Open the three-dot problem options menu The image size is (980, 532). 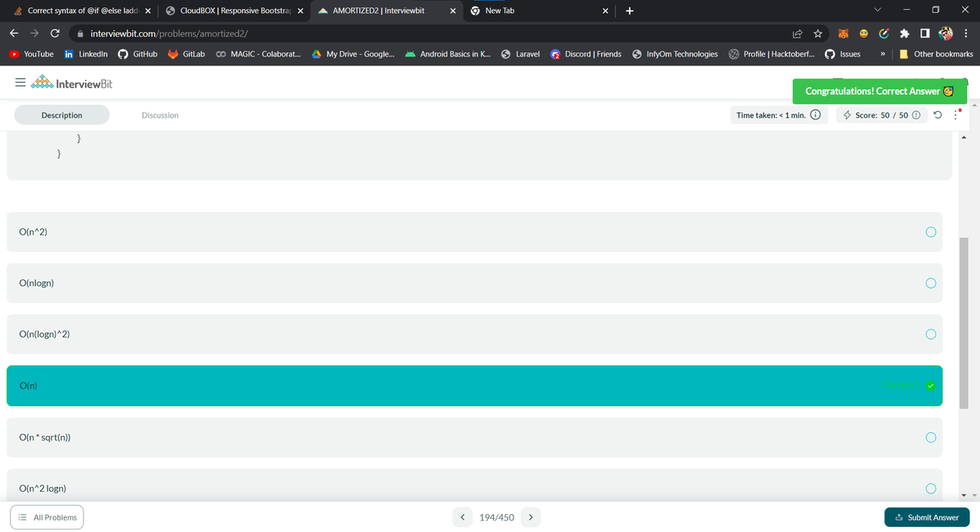(x=955, y=115)
